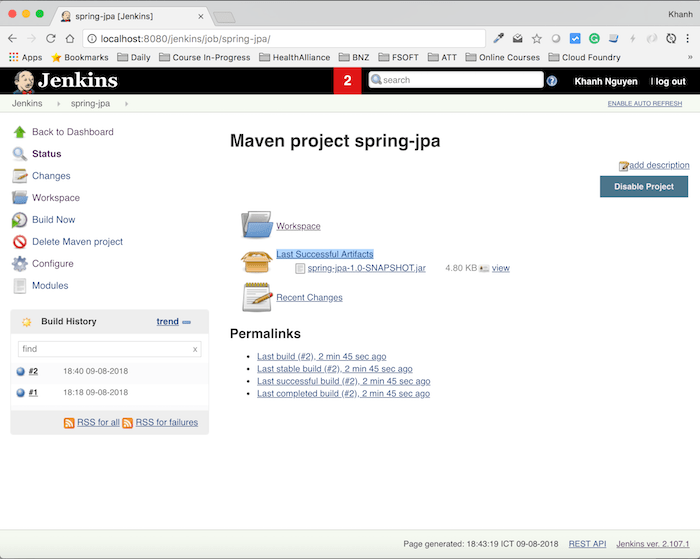The width and height of the screenshot is (700, 559).
Task: Click the Jenkins butler logo
Action: click(x=24, y=81)
